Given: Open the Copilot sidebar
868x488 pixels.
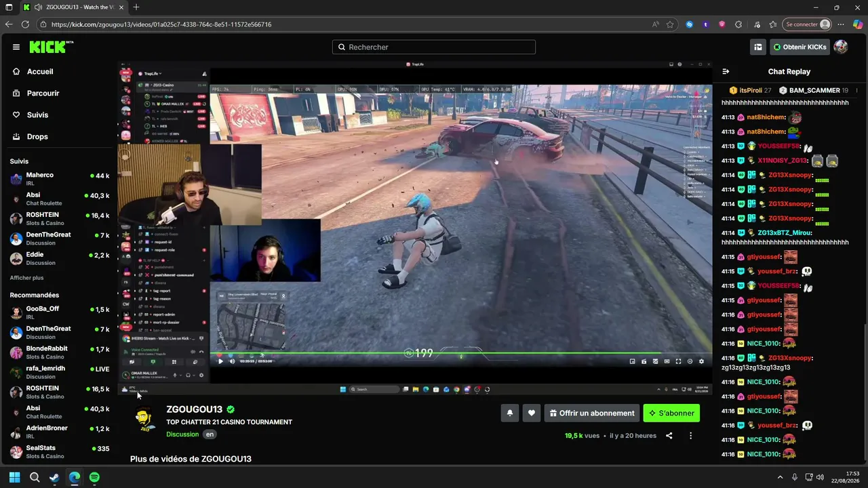Looking at the screenshot, I should [858, 24].
